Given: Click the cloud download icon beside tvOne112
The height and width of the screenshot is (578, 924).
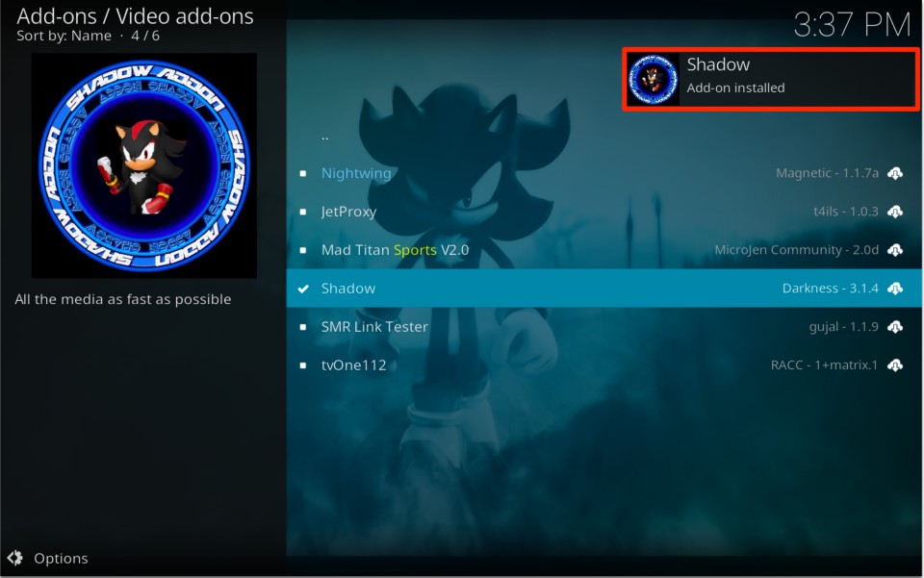Looking at the screenshot, I should [x=895, y=364].
